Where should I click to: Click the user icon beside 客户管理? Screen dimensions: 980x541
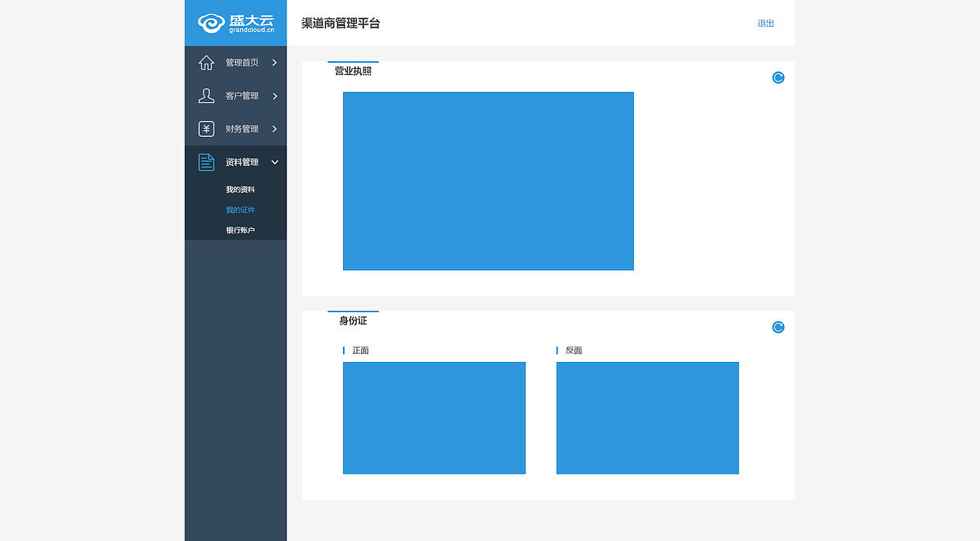pos(207,96)
